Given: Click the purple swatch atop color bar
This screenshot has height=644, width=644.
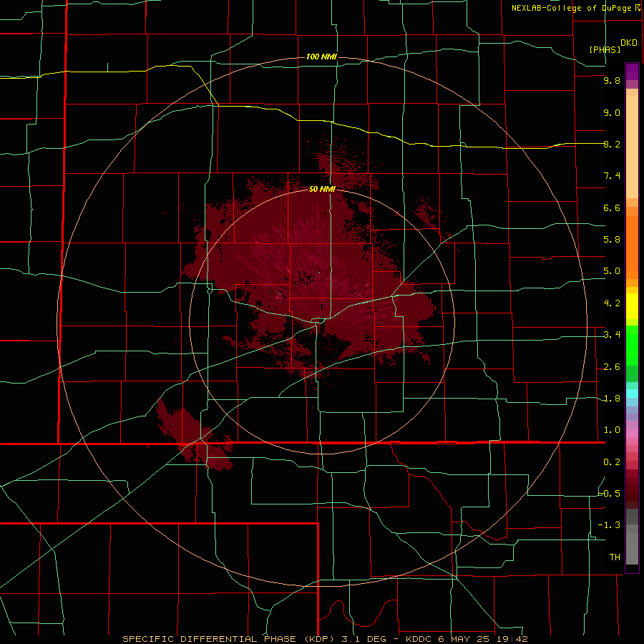Looking at the screenshot, I should pyautogui.click(x=632, y=72).
